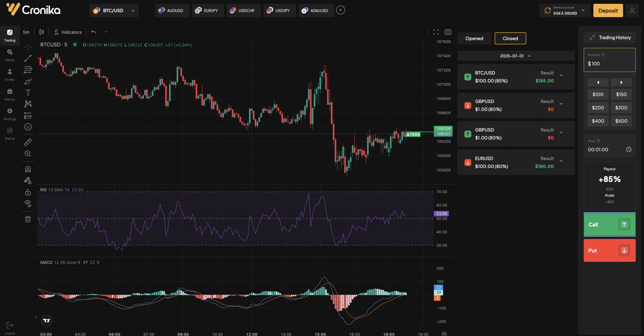Viewport: 644px width, 336px height.
Task: Decrease amount with left arrow
Action: click(598, 82)
